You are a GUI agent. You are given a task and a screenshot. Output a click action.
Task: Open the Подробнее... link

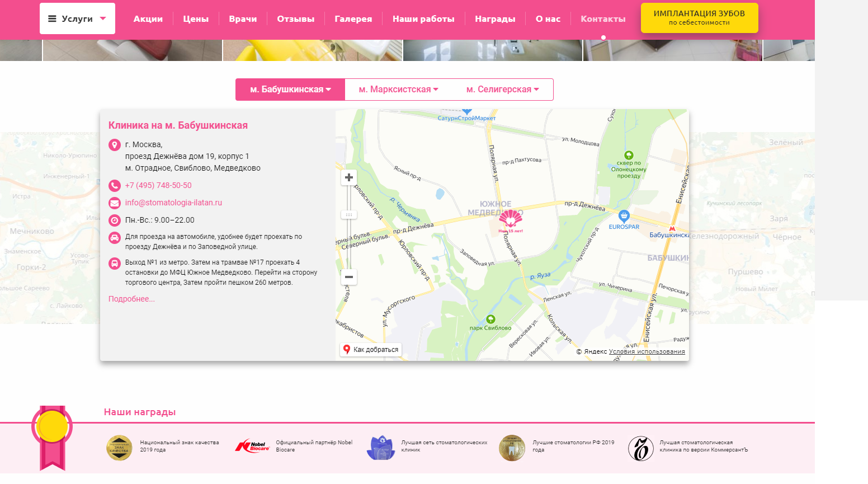(x=131, y=299)
